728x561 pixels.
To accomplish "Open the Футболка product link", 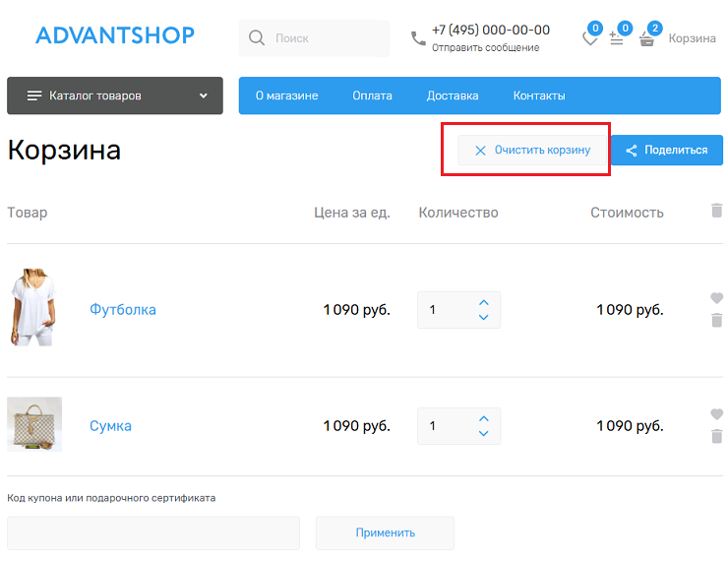I will pyautogui.click(x=123, y=310).
